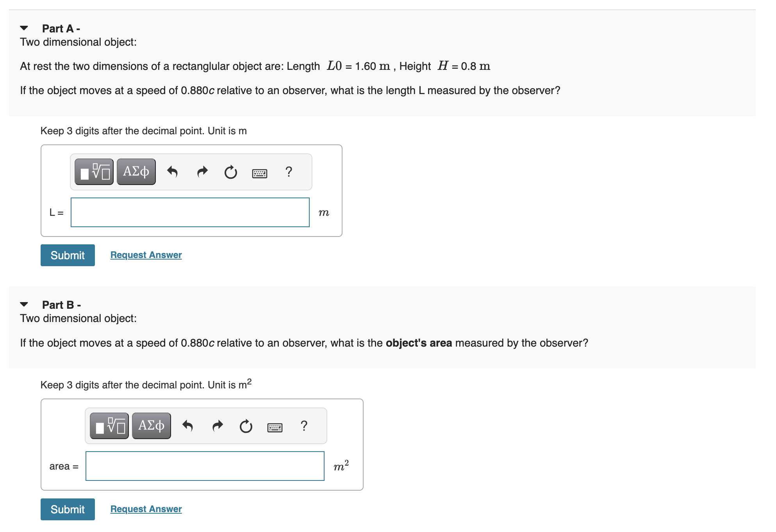The height and width of the screenshot is (532, 776).
Task: Request Answer for Part A
Action: tap(146, 254)
